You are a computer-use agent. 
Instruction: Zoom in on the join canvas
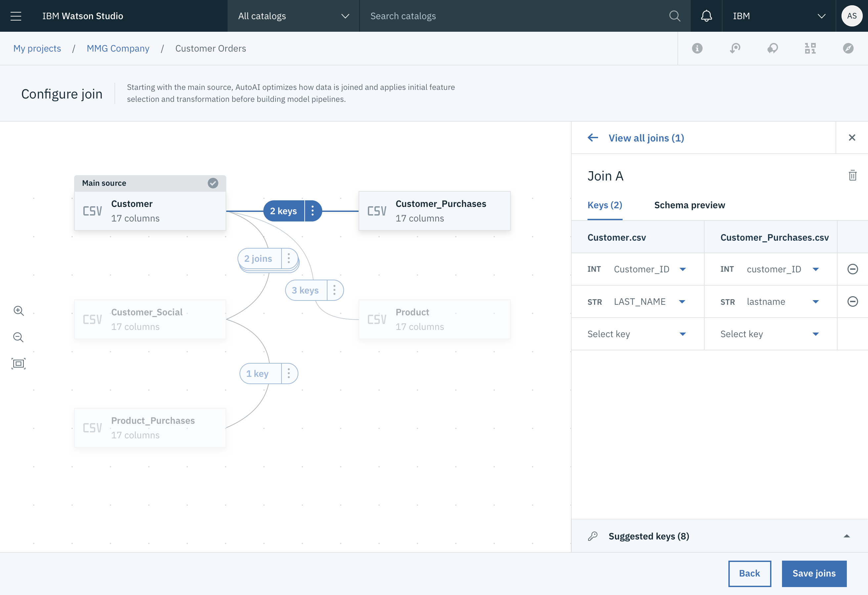point(18,311)
